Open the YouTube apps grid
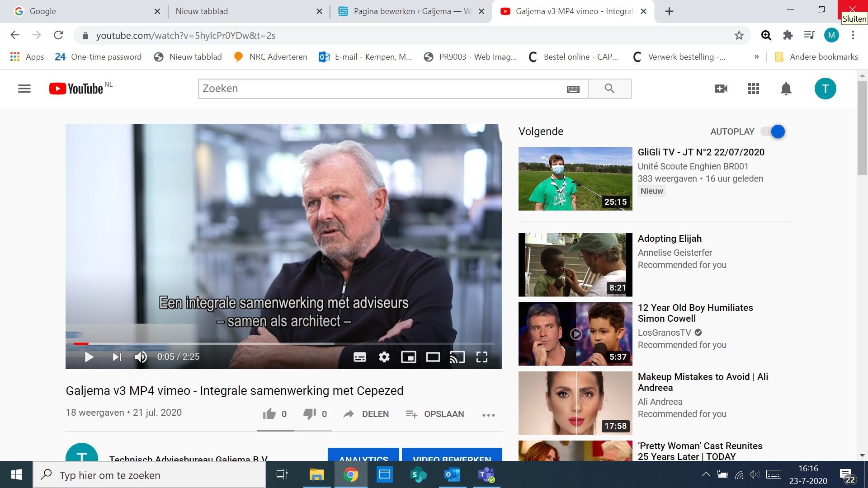 coord(754,89)
